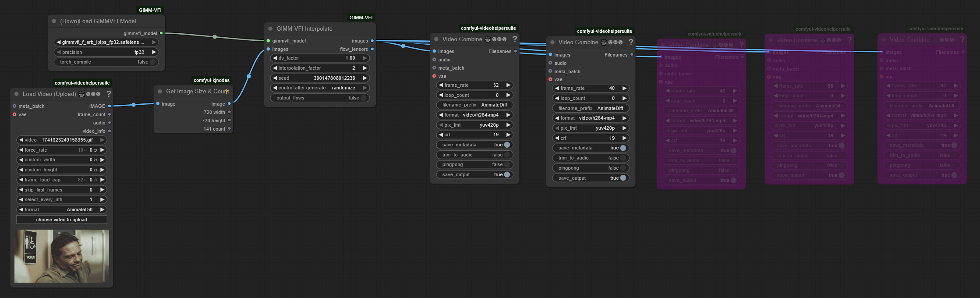The image size is (980, 298).
Task: Toggle pingpong on Video Combine with frame_rate 32
Action: point(474,164)
